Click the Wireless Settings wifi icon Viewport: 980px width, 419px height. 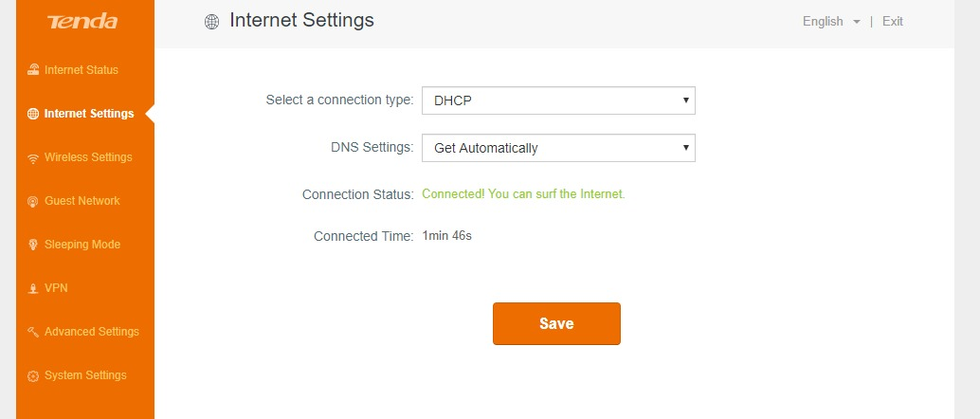click(33, 157)
